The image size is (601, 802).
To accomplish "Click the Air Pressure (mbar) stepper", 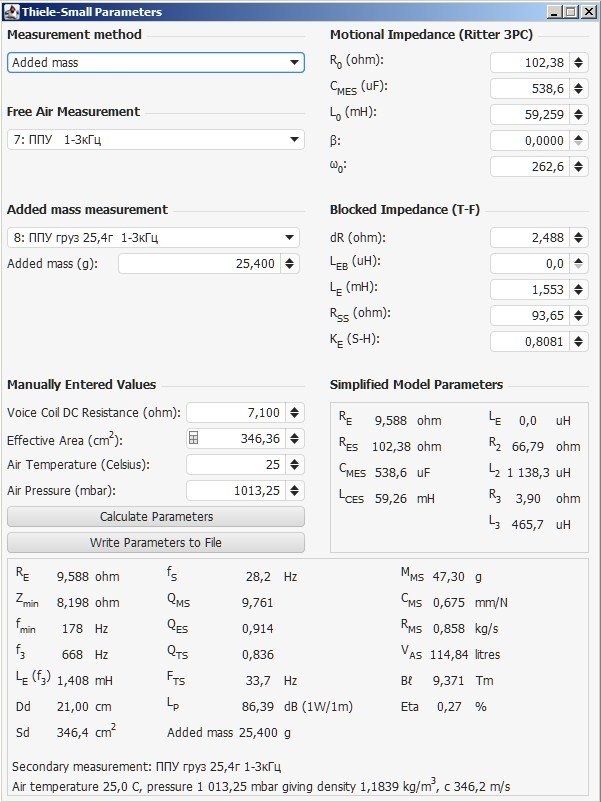I will tap(294, 490).
